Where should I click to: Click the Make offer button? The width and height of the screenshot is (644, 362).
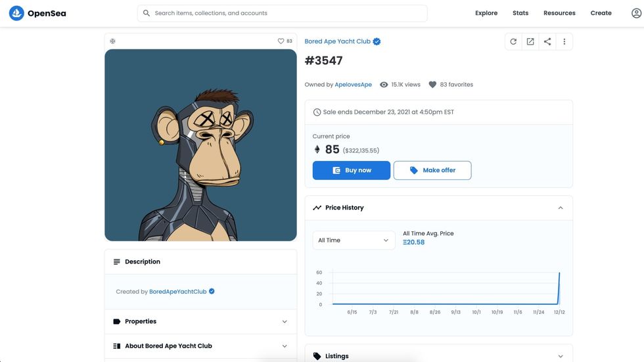tap(432, 170)
